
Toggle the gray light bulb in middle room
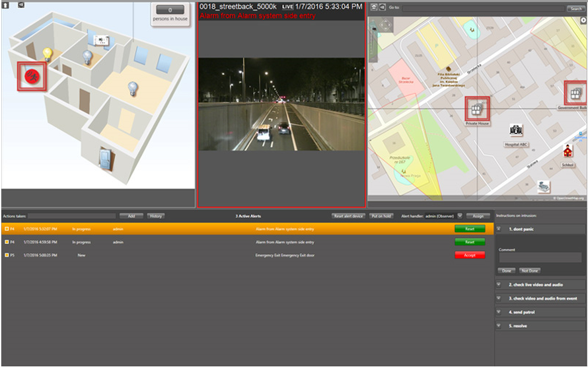87,57
